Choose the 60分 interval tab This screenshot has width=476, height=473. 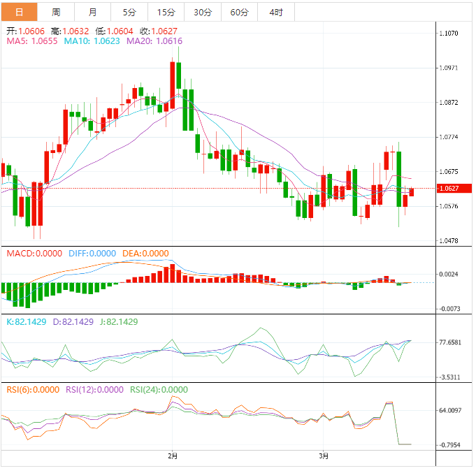(x=239, y=12)
